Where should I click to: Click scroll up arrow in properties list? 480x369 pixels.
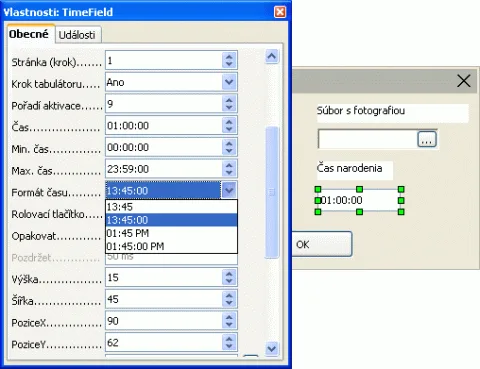(x=272, y=56)
